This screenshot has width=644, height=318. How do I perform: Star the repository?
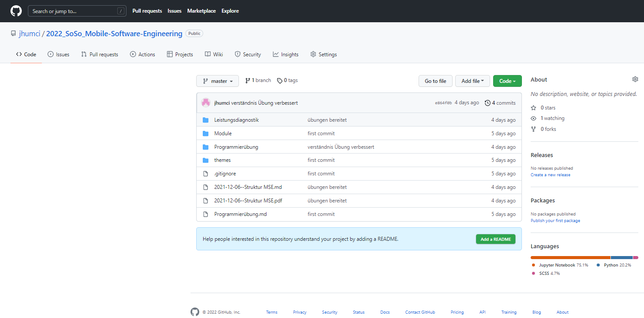(533, 107)
